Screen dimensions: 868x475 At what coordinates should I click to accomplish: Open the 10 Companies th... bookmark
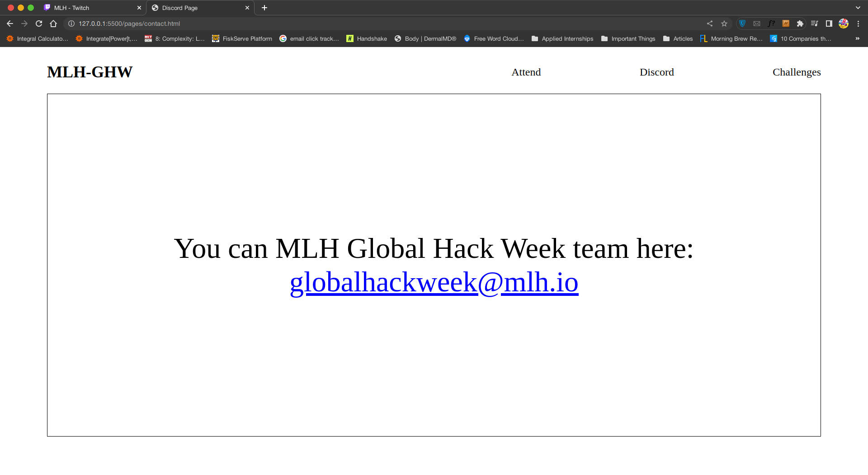tap(801, 38)
